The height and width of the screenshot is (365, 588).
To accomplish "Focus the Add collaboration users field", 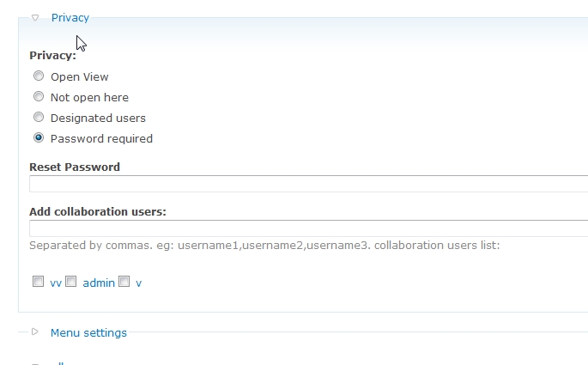I will [x=309, y=228].
